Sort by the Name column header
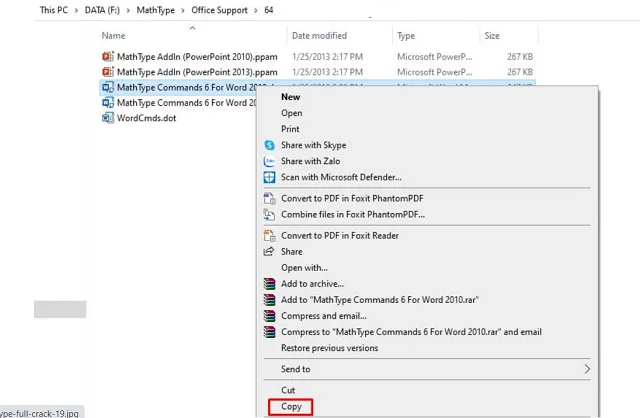Viewport: 640px width, 418px height. pos(113,36)
